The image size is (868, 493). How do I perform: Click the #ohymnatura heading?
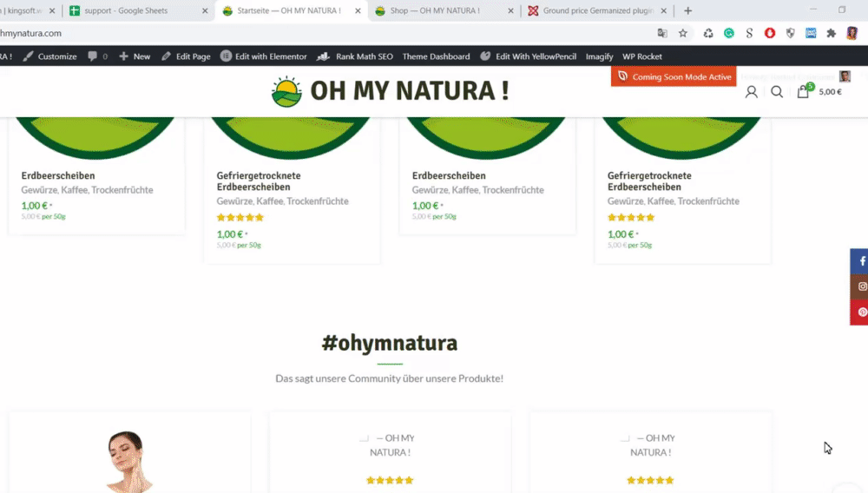click(390, 343)
